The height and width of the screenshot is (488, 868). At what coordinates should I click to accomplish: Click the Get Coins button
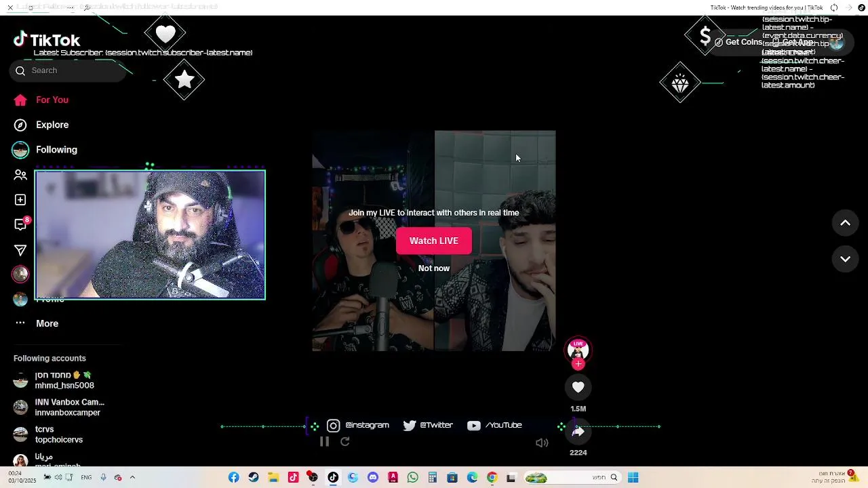click(x=738, y=42)
